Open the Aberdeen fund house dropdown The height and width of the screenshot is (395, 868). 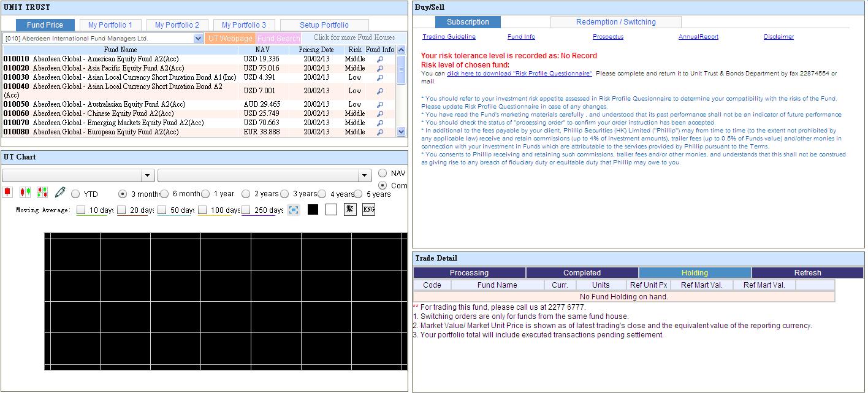point(198,39)
